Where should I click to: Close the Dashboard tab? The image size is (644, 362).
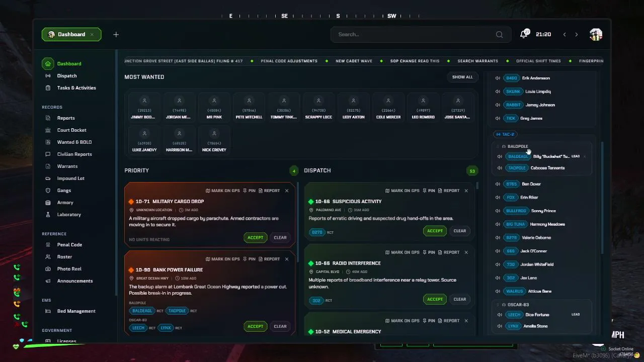pyautogui.click(x=92, y=34)
